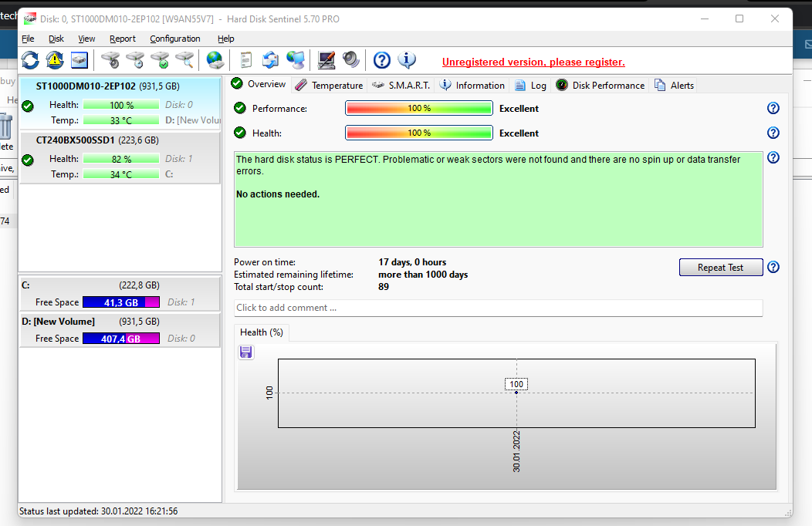Click the 33 °C temperature bar of ST1000DM010
Image resolution: width=812 pixels, height=526 pixels.
tap(121, 120)
